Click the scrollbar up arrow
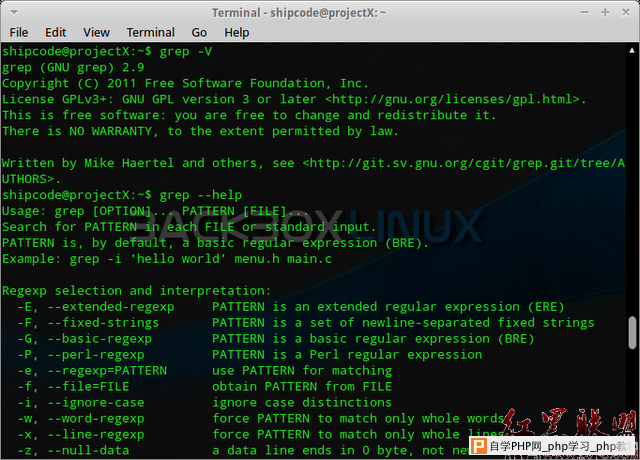The width and height of the screenshot is (640, 460). pos(632,50)
